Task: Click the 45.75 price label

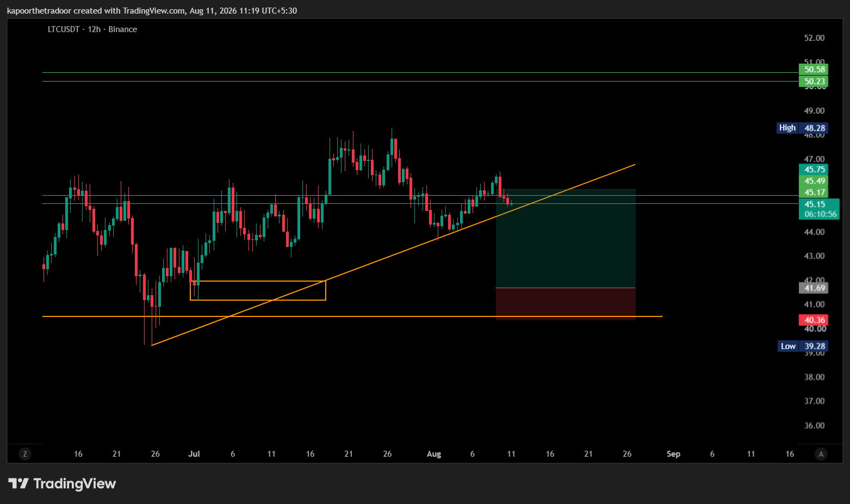Action: tap(814, 170)
